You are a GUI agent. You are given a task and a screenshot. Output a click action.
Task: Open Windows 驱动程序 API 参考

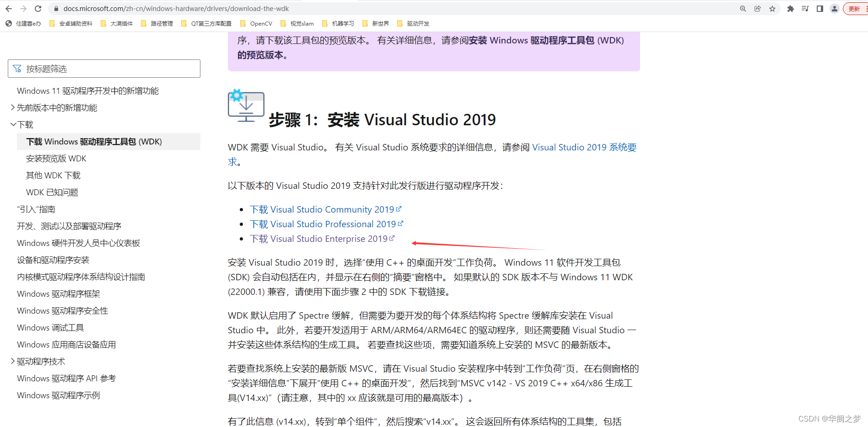coord(66,379)
